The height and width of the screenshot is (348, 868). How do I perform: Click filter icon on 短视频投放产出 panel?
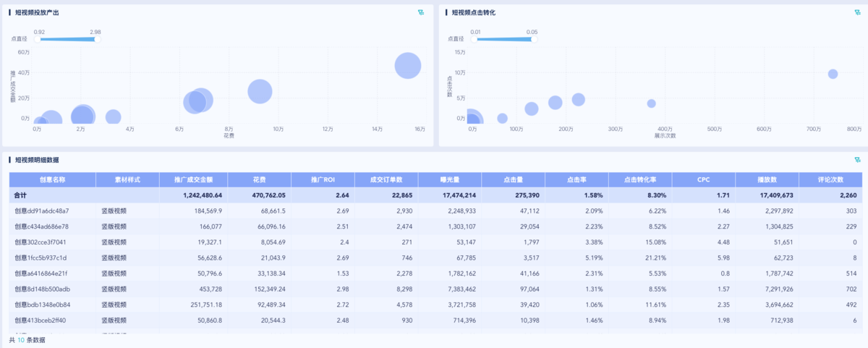click(421, 12)
